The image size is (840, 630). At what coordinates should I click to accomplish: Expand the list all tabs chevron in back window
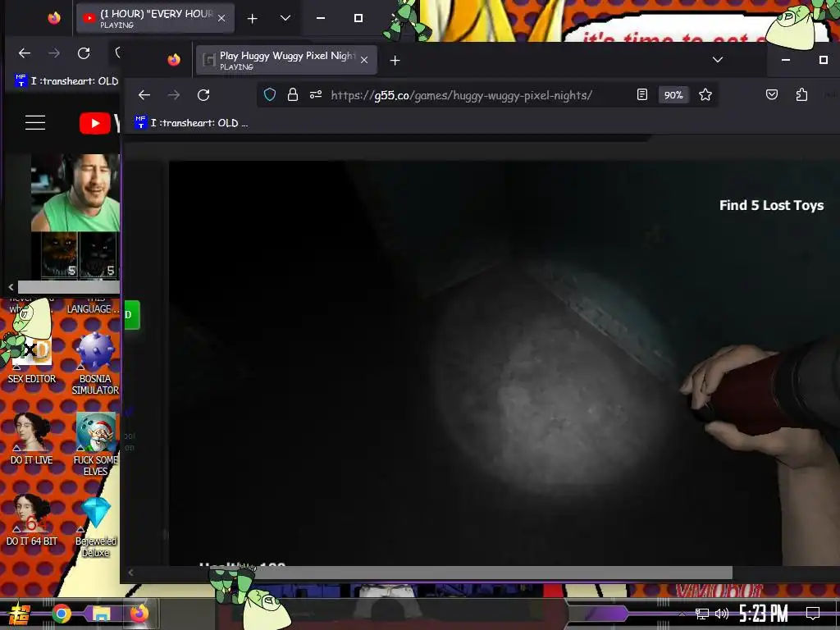pyautogui.click(x=285, y=18)
